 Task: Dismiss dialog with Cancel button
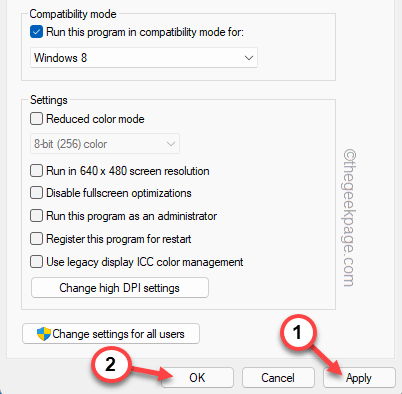[278, 378]
